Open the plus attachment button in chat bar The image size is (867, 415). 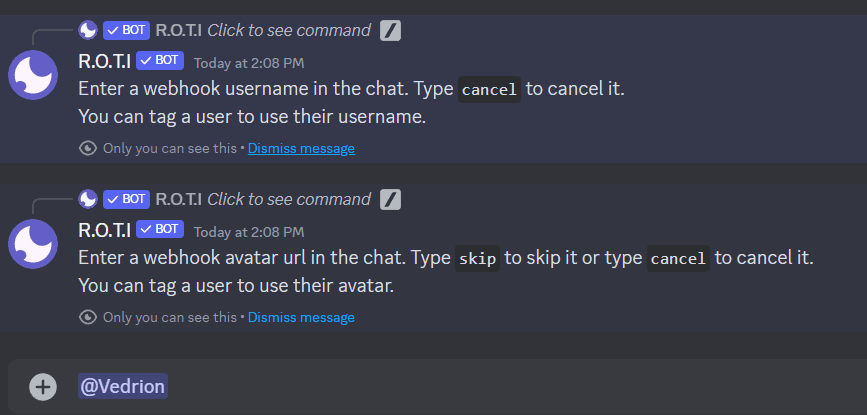(x=43, y=386)
